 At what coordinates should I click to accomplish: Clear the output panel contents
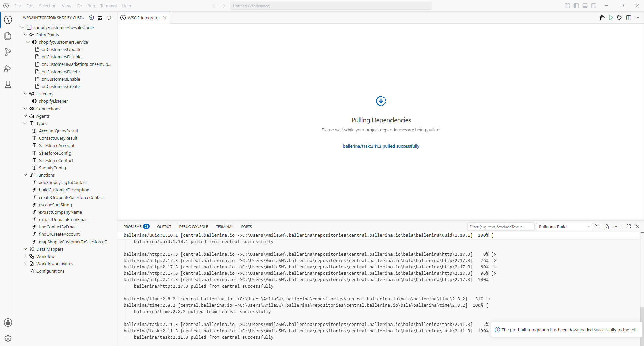pos(598,227)
